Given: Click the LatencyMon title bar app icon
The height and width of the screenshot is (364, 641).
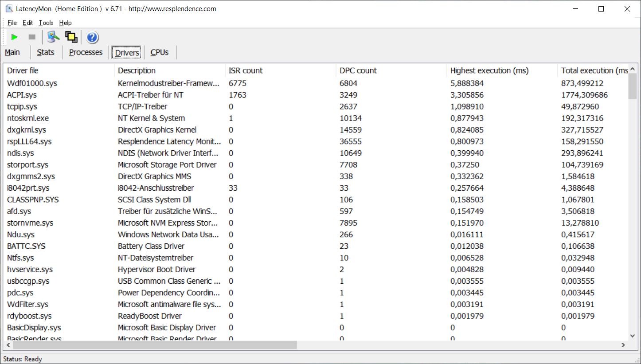Looking at the screenshot, I should (x=8, y=8).
